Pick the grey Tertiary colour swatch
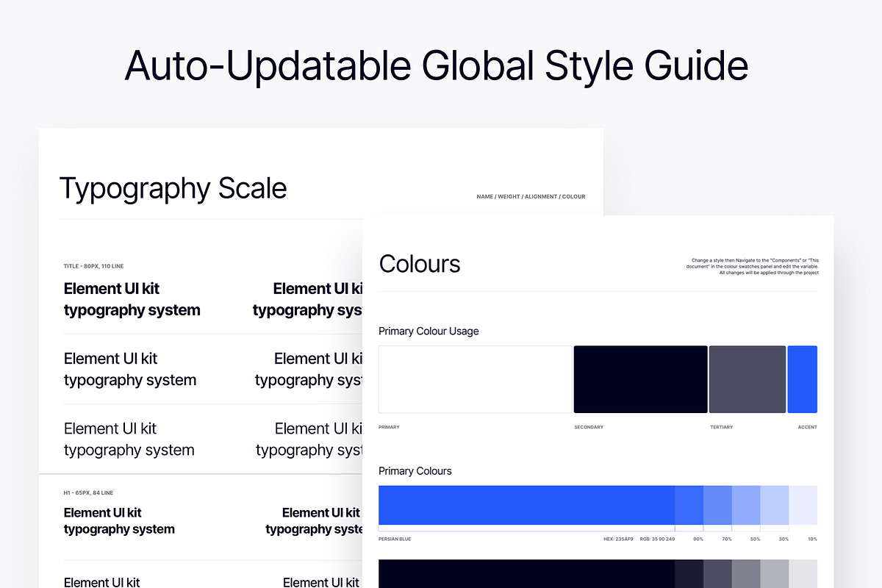This screenshot has height=588, width=882. (747, 379)
